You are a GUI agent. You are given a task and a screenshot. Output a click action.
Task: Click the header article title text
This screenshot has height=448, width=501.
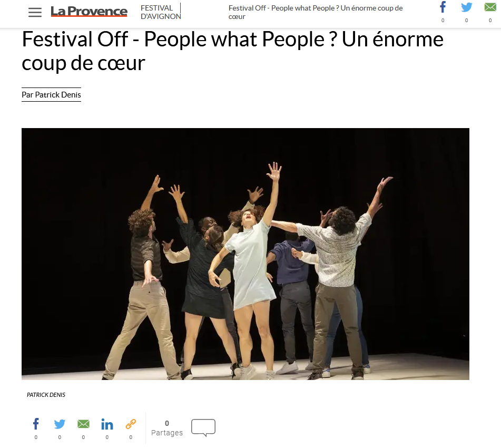click(x=316, y=12)
